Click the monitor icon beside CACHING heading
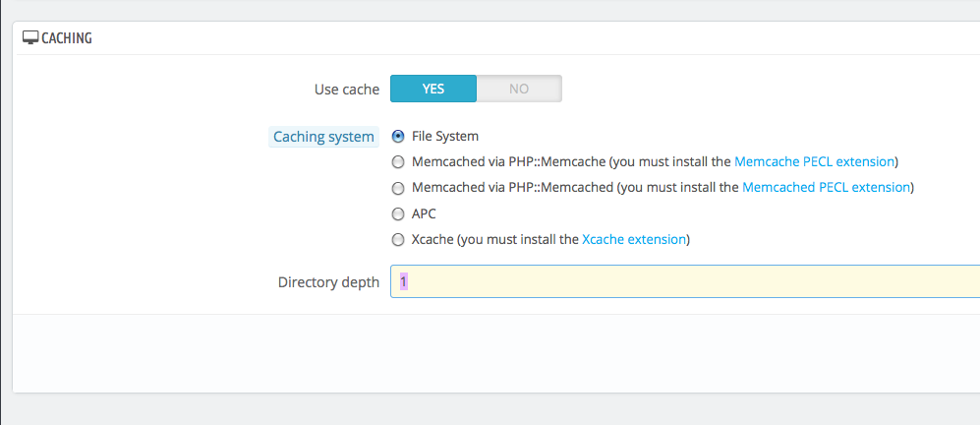 click(x=30, y=38)
